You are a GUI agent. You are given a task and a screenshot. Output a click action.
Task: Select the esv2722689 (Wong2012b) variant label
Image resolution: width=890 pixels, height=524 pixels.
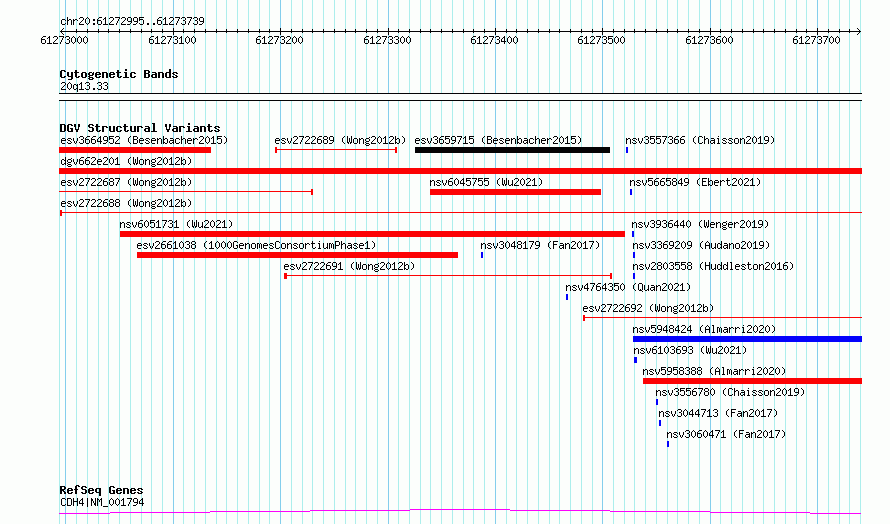(340, 140)
